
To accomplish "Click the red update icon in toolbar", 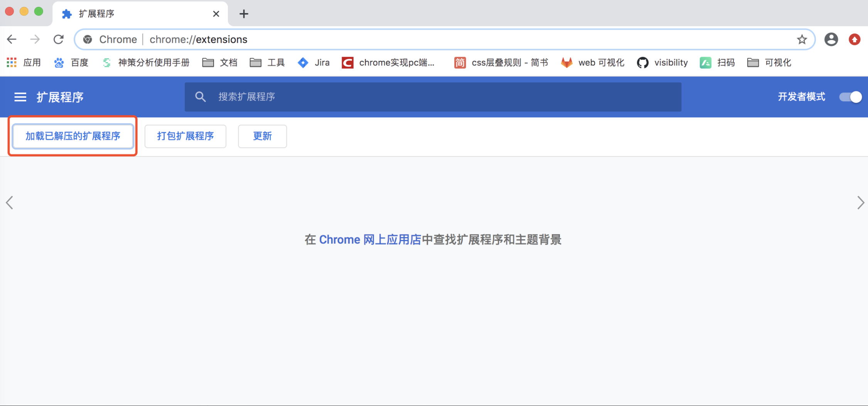I will [x=855, y=39].
